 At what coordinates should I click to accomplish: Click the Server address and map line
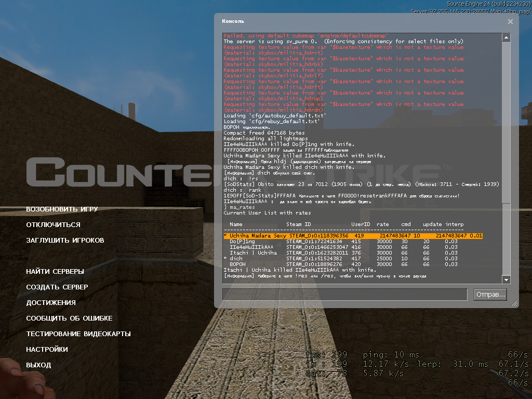(471, 11)
